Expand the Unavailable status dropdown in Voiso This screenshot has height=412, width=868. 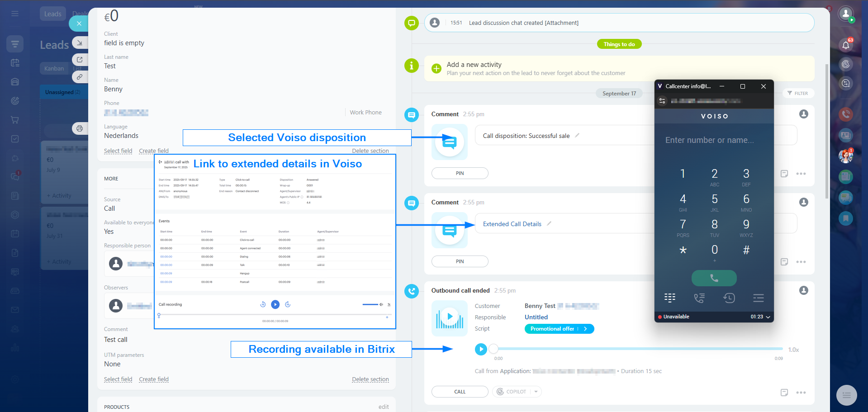click(768, 317)
